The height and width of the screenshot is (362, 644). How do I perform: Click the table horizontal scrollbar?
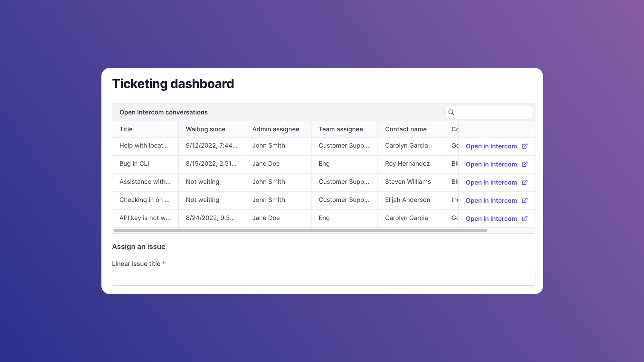(x=300, y=230)
